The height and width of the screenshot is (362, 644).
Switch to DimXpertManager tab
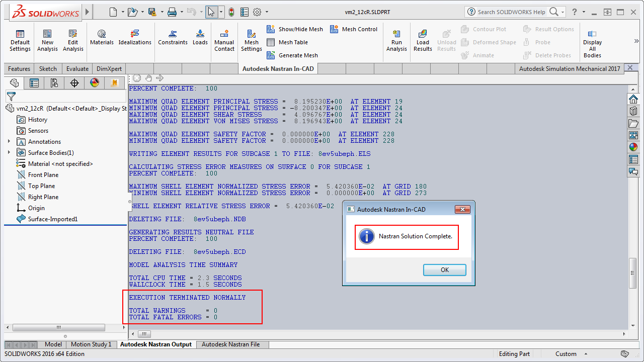(74, 83)
